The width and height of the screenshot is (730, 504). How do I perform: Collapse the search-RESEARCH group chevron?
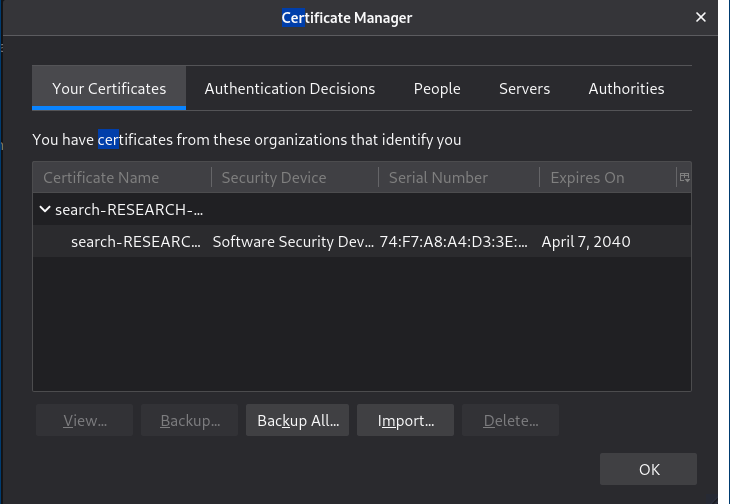[x=45, y=209]
